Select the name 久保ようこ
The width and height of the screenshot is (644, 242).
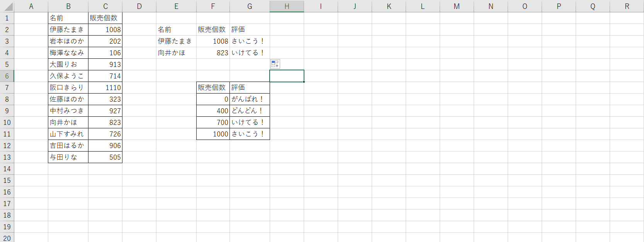68,76
